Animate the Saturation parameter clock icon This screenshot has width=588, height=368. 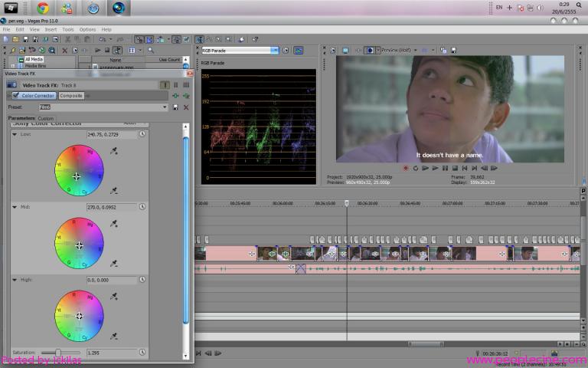point(142,352)
